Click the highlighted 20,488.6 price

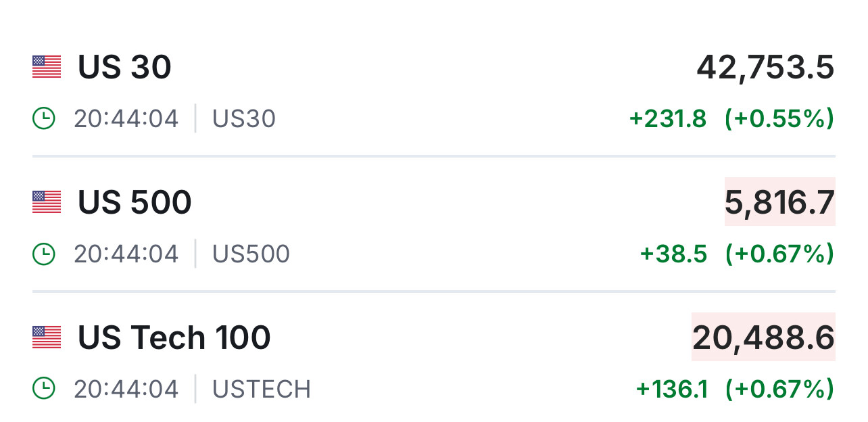pyautogui.click(x=763, y=337)
